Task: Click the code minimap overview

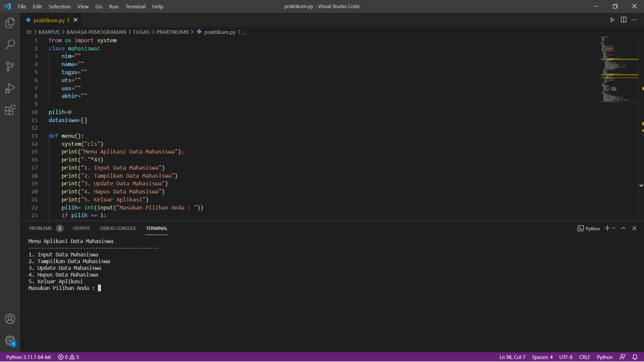Action: click(x=619, y=69)
